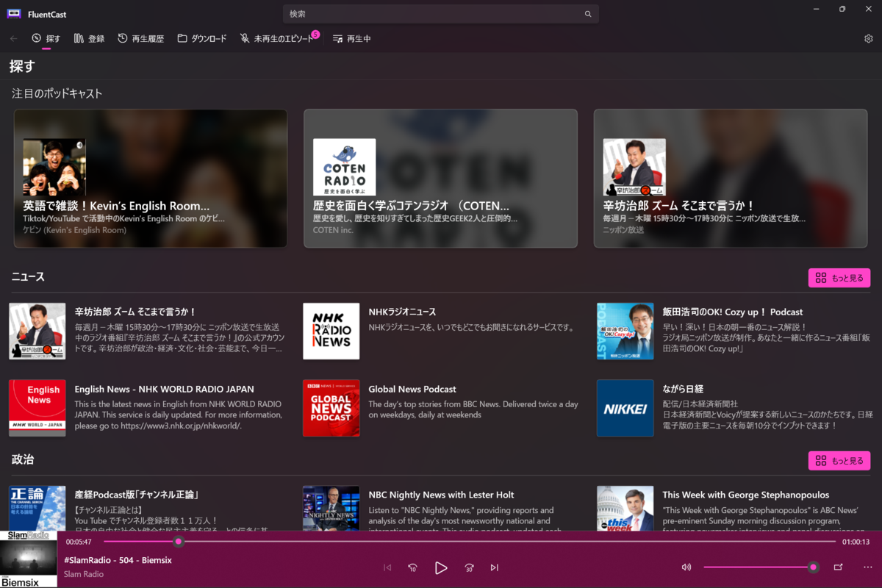This screenshot has height=588, width=882.
Task: Open featured COTEN RADIO card
Action: [440, 179]
